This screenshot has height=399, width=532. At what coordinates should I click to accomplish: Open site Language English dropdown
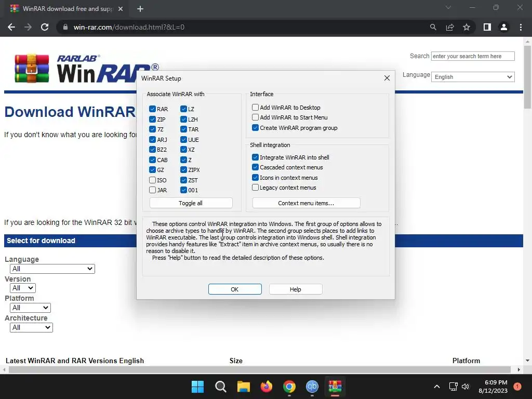(473, 77)
